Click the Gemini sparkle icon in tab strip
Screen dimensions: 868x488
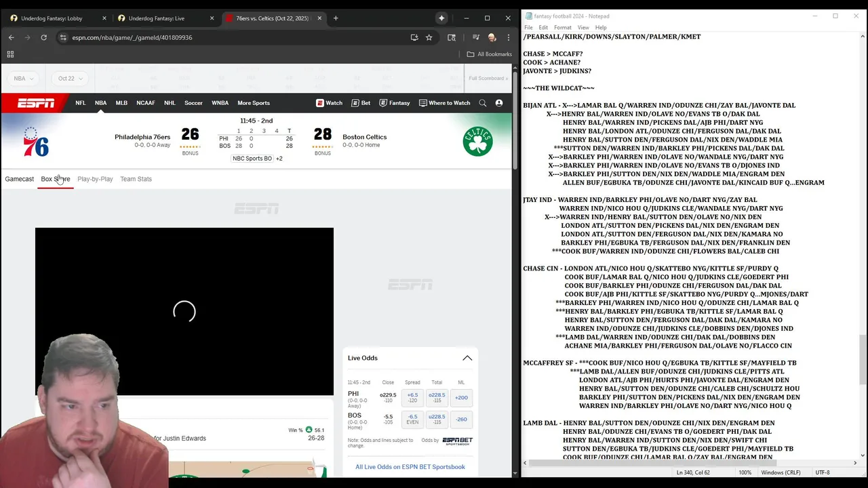pyautogui.click(x=441, y=18)
